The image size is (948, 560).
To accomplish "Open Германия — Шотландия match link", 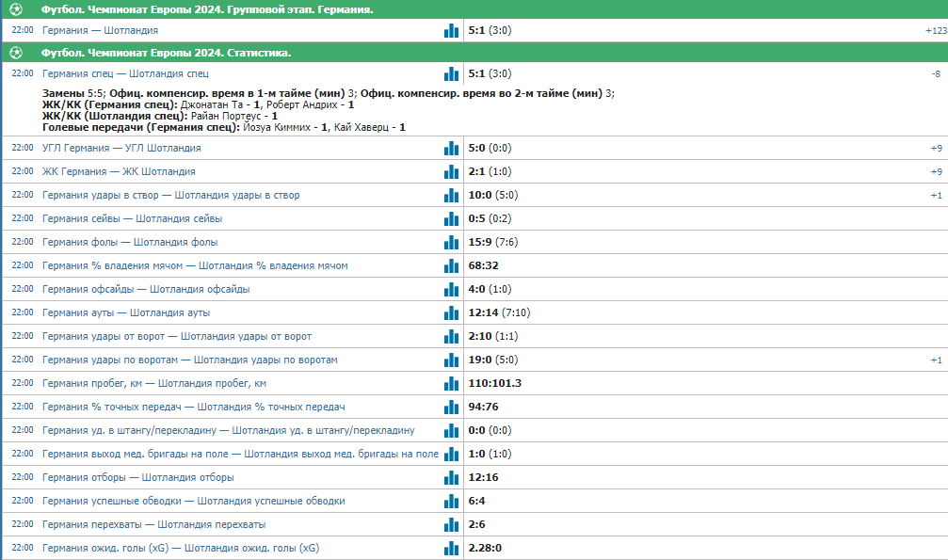I will [101, 30].
